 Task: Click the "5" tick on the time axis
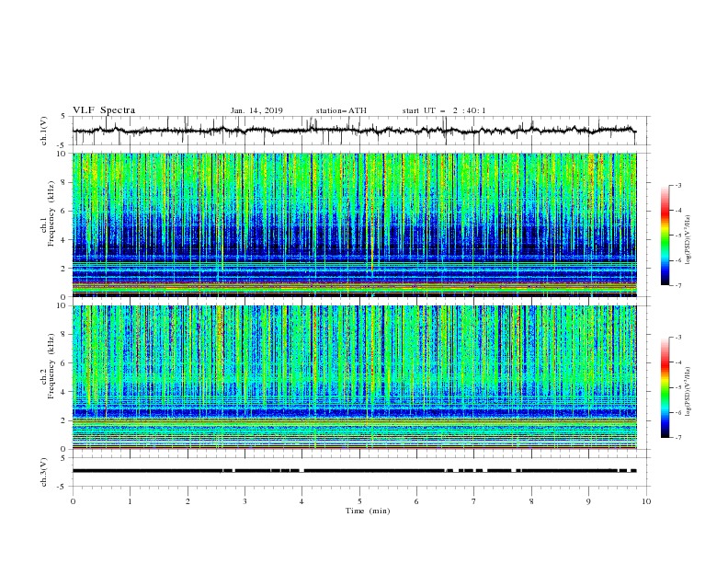coord(359,501)
